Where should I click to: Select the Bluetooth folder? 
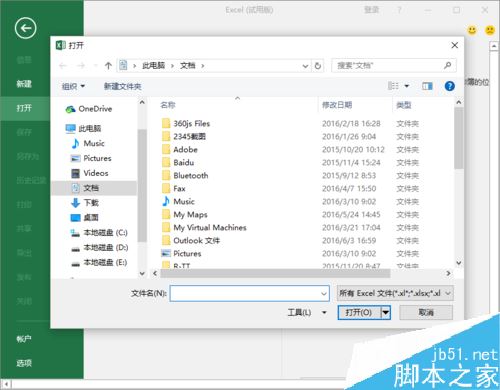pos(185,176)
